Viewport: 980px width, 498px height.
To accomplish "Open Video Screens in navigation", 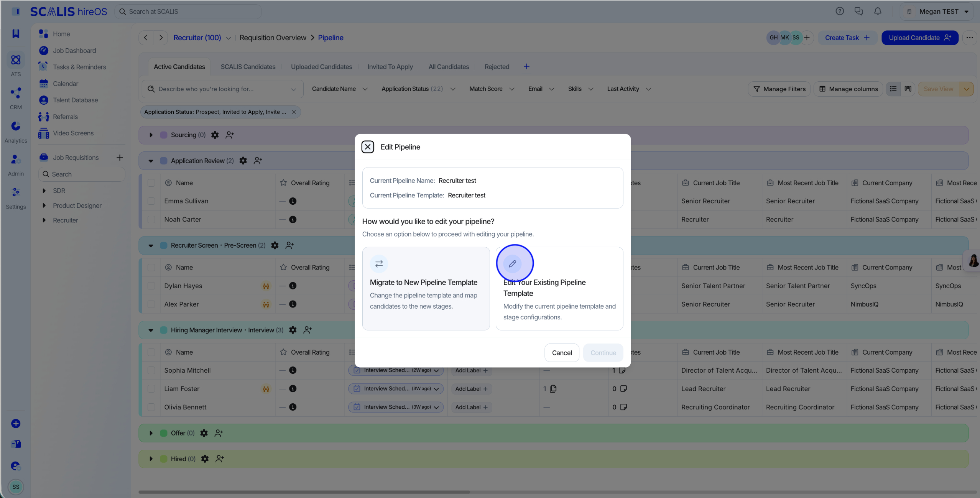I will tap(73, 133).
